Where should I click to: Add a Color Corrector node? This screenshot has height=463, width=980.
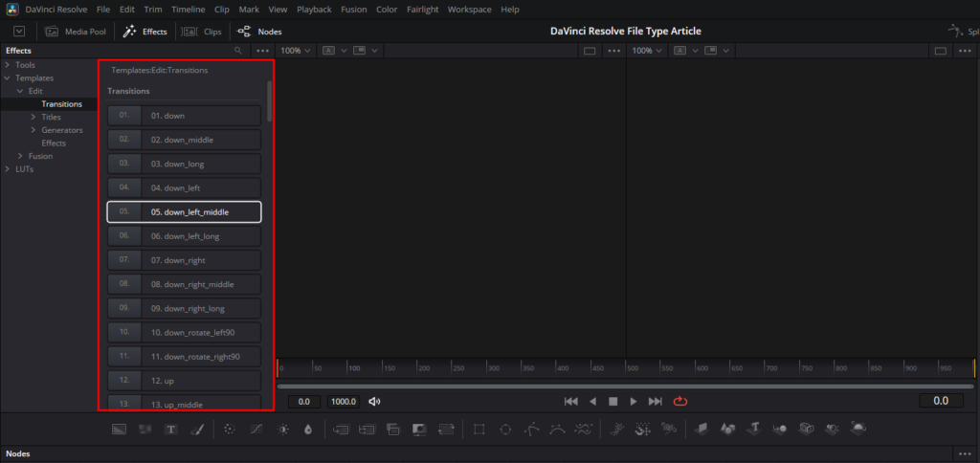click(230, 430)
